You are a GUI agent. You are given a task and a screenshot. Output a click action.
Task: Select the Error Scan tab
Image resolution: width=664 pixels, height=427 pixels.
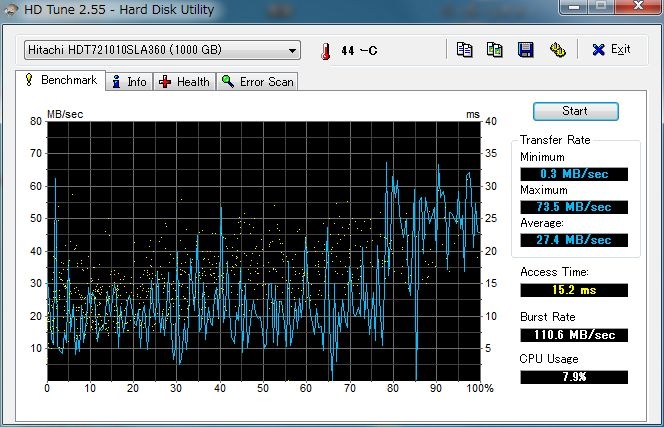[257, 82]
